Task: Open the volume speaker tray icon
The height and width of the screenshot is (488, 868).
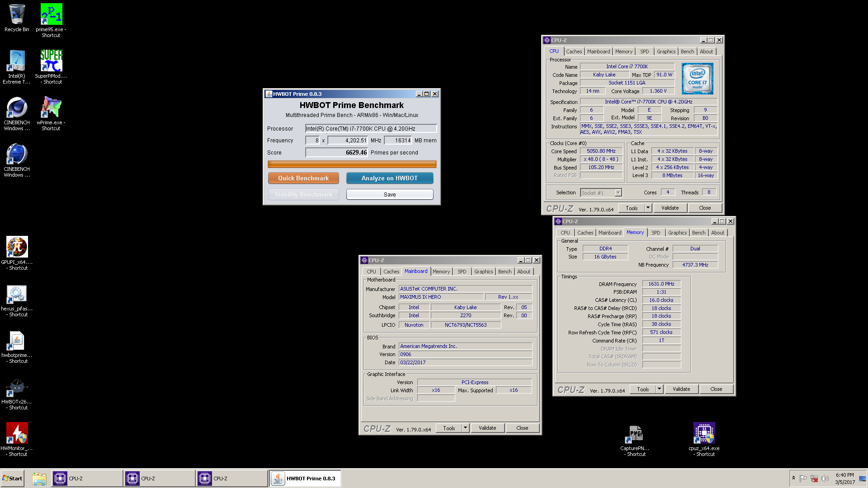Action: coord(825,479)
